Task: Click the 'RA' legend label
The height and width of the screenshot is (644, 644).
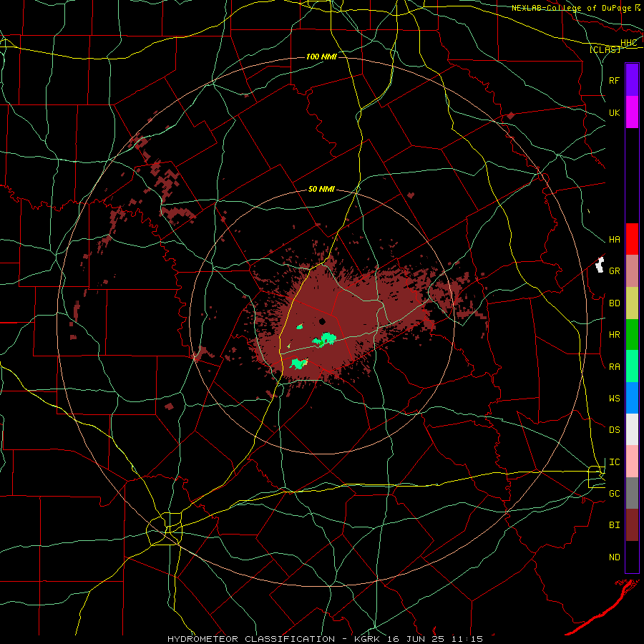Action: (x=615, y=367)
